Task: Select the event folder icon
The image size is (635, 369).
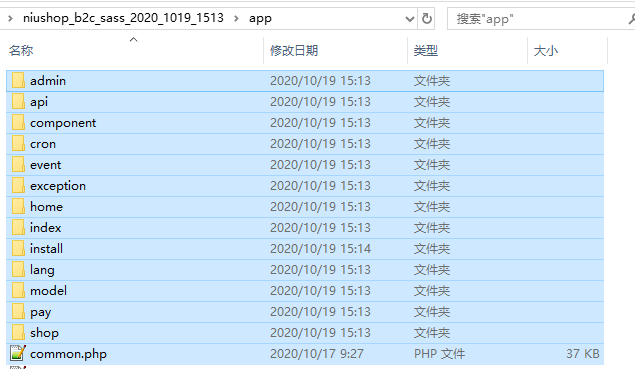Action: [18, 165]
